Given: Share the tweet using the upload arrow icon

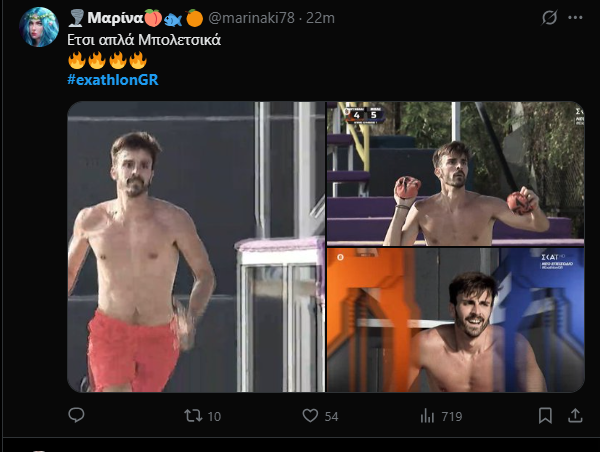Looking at the screenshot, I should pos(576,415).
